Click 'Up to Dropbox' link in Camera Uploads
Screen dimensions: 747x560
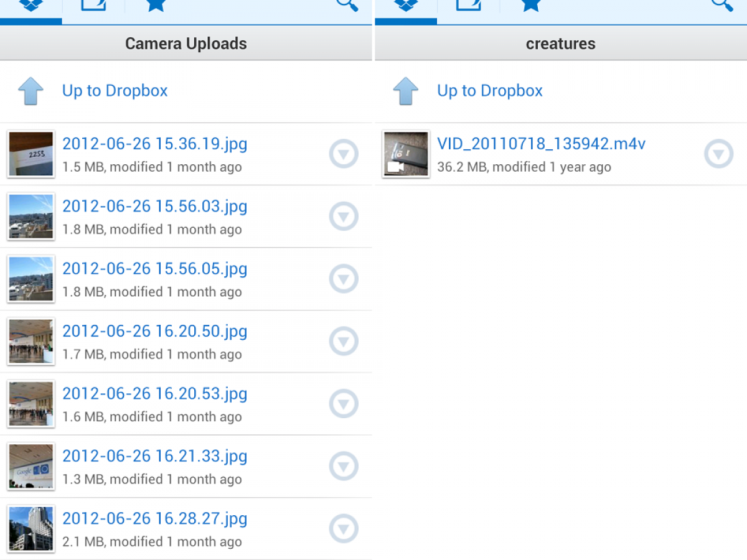click(115, 91)
